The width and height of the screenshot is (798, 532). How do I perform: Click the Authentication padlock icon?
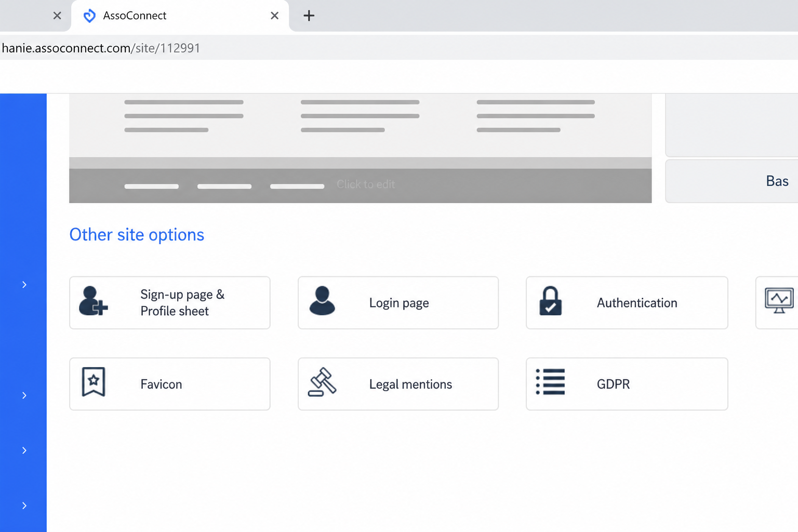click(550, 301)
